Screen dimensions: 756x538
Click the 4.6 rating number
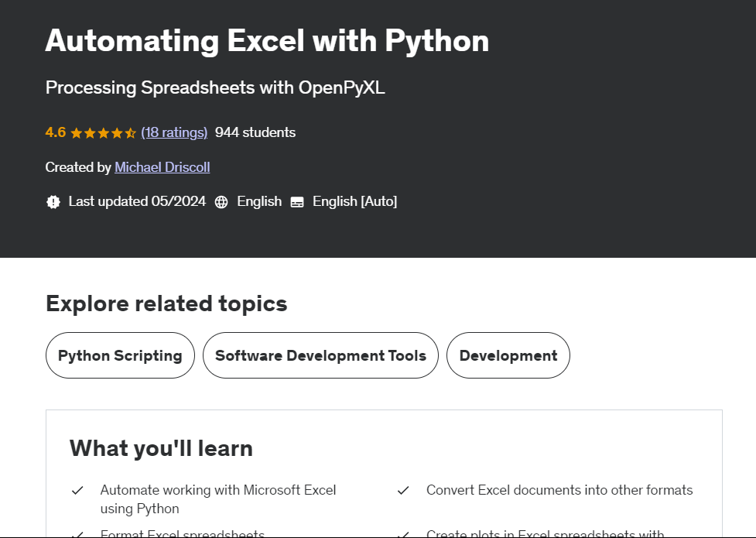pyautogui.click(x=56, y=132)
